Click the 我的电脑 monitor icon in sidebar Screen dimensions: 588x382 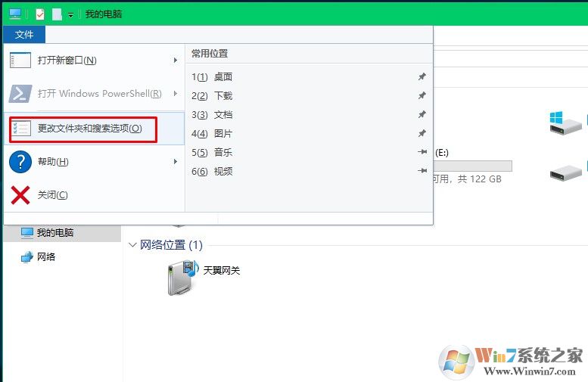(27, 233)
